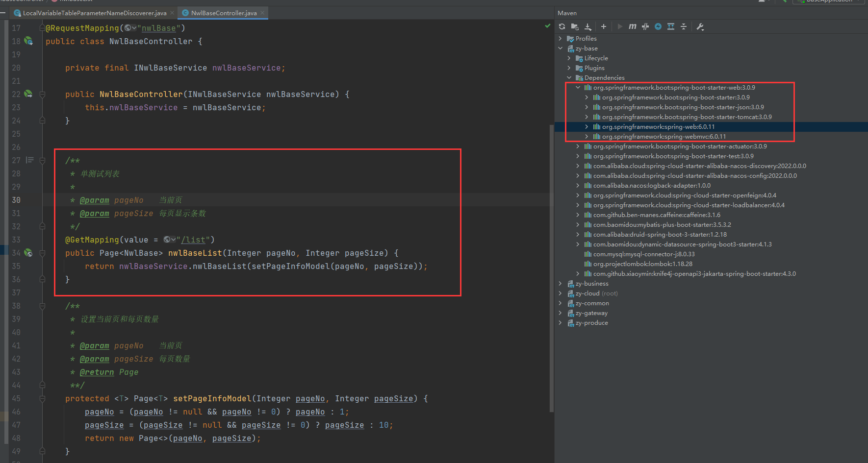The width and height of the screenshot is (868, 463).
Task: Fold the setPageInfoModel method at line 45
Action: tap(42, 398)
